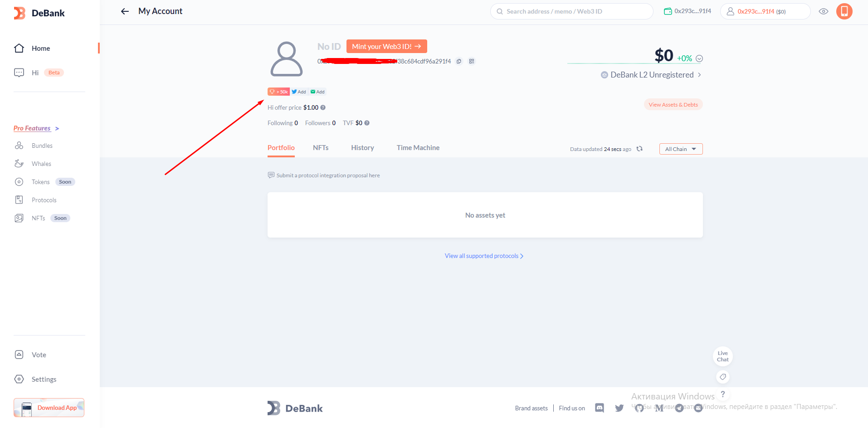Screen dimensions: 868x428
Task: Click the footer DeBank logo
Action: pyautogui.click(x=295, y=408)
